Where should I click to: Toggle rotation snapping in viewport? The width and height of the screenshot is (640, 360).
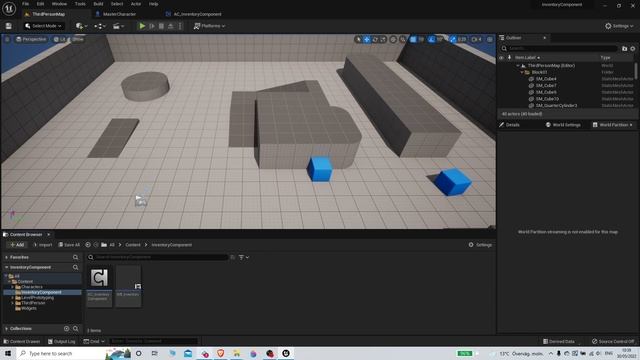tap(431, 39)
